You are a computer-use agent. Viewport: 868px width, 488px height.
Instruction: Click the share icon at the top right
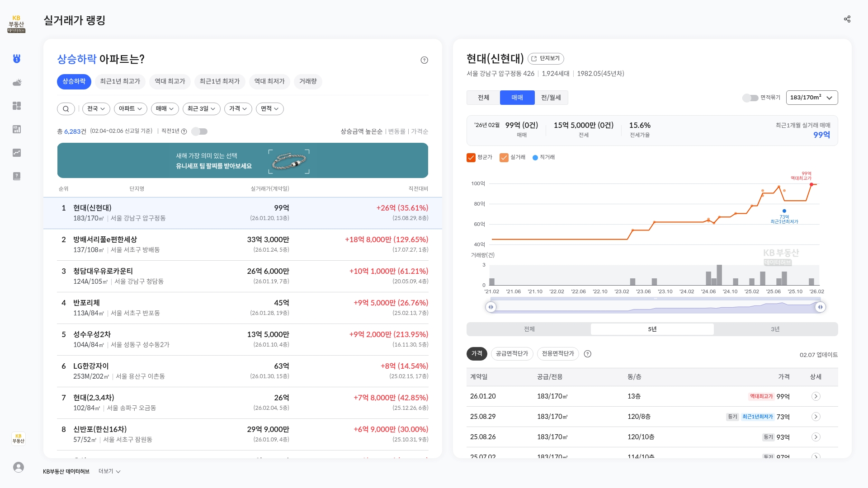click(x=848, y=19)
